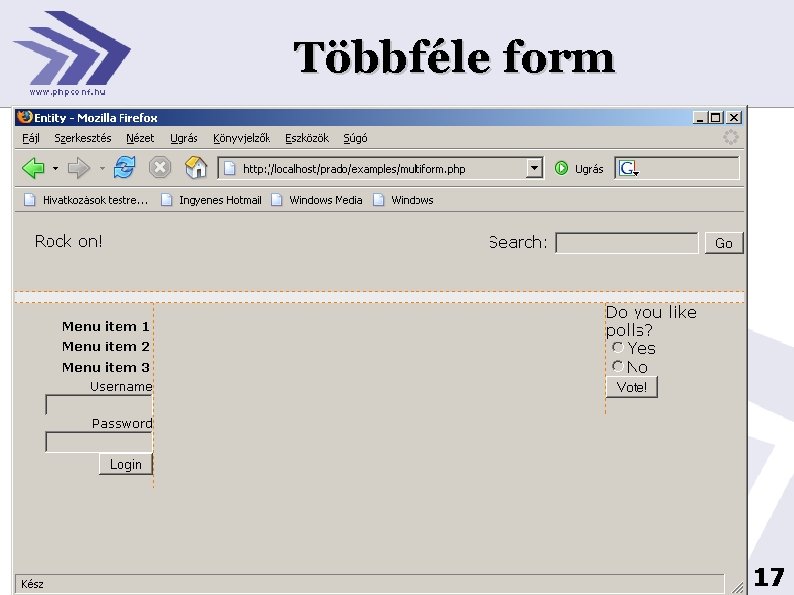Open the Back history dropdown arrow
This screenshot has width=794, height=595.
pyautogui.click(x=55, y=168)
